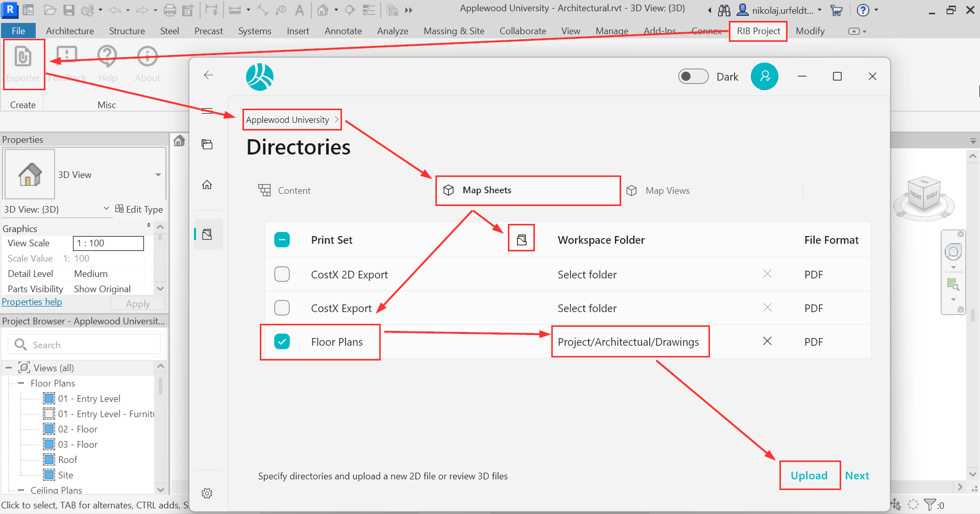Collapse the Floor Plans tree branch

coord(21,383)
